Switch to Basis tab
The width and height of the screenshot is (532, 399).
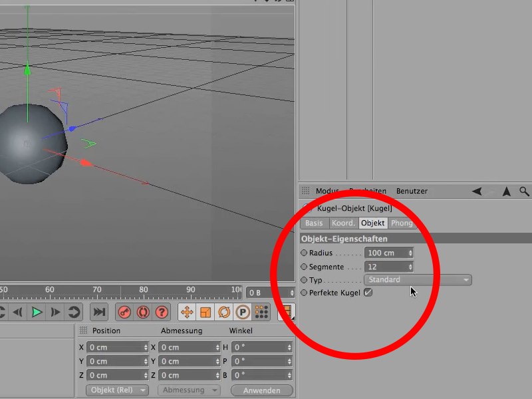[314, 223]
